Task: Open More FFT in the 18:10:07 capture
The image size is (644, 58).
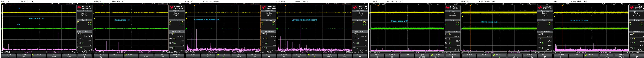Action: [545, 55]
